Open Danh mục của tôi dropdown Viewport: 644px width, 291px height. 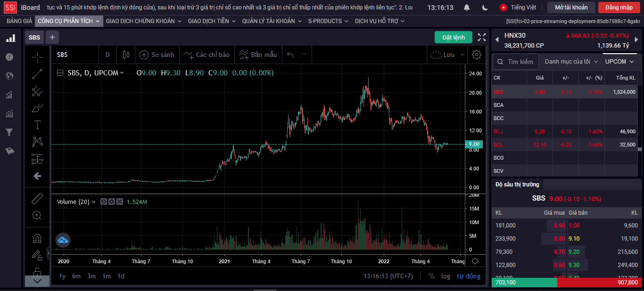571,62
